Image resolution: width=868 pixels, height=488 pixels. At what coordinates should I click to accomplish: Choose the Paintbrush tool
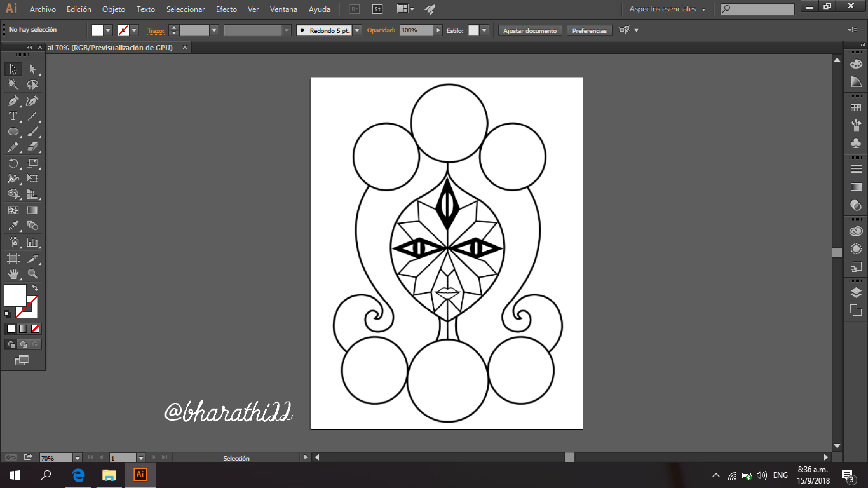coord(32,131)
